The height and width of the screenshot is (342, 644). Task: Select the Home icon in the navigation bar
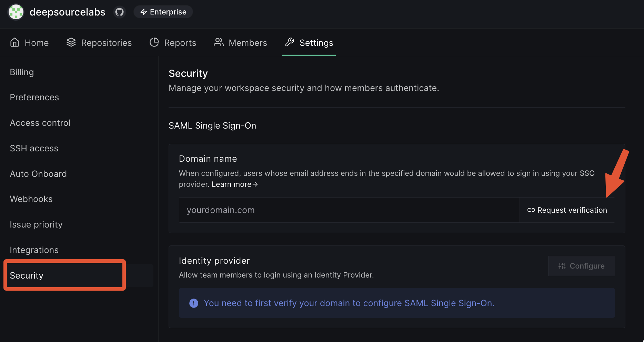click(x=14, y=42)
